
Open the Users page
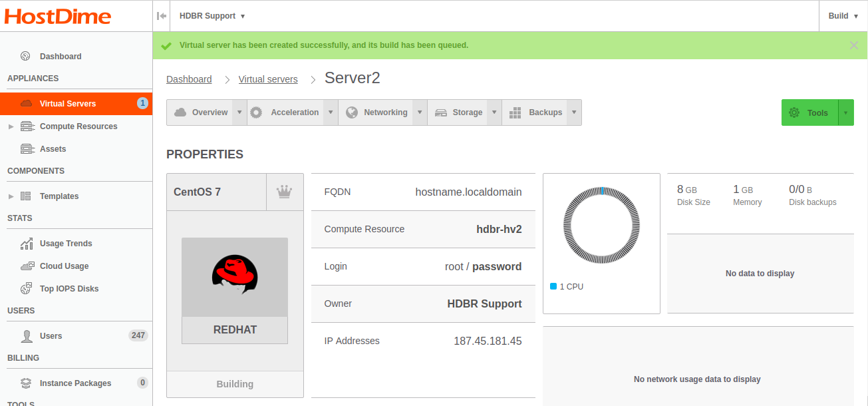51,336
